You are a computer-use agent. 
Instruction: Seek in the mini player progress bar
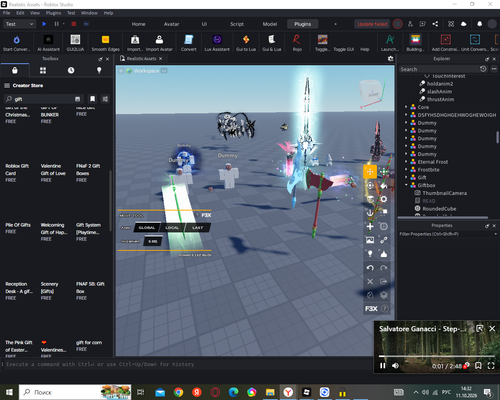click(x=437, y=356)
